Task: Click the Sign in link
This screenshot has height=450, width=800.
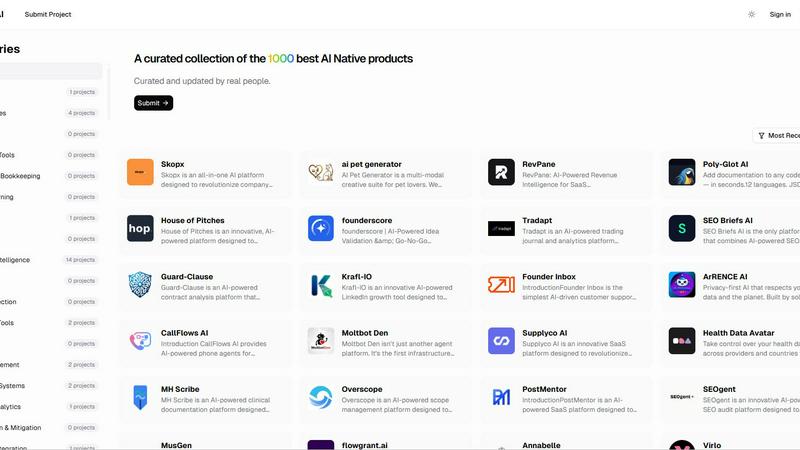Action: (x=780, y=14)
